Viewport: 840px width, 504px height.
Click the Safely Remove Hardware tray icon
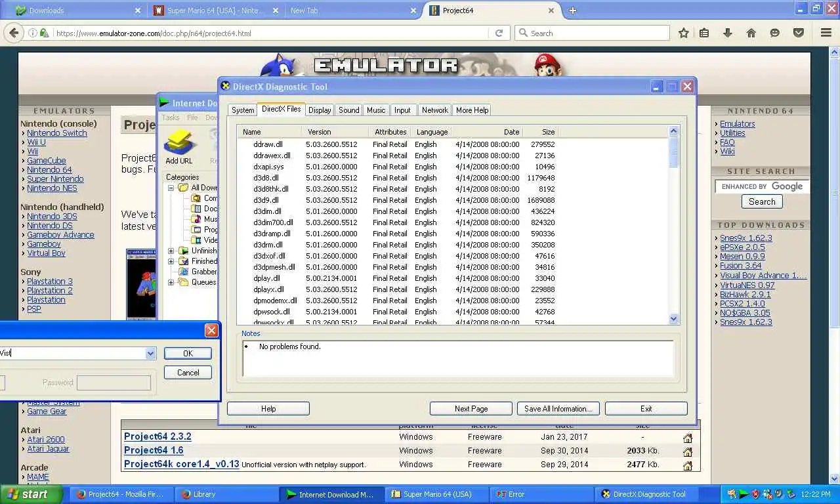click(x=791, y=494)
